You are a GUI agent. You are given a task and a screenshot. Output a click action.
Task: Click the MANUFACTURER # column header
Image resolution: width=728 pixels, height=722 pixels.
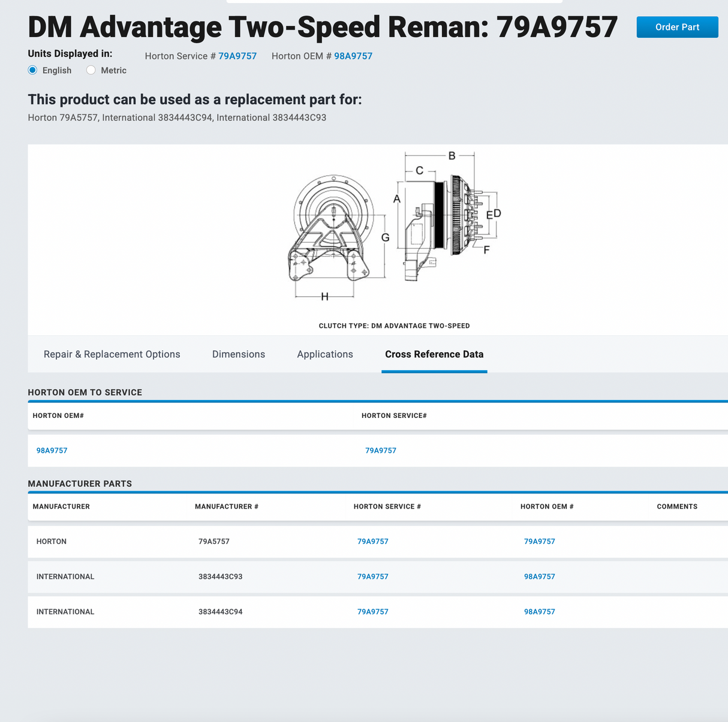226,507
